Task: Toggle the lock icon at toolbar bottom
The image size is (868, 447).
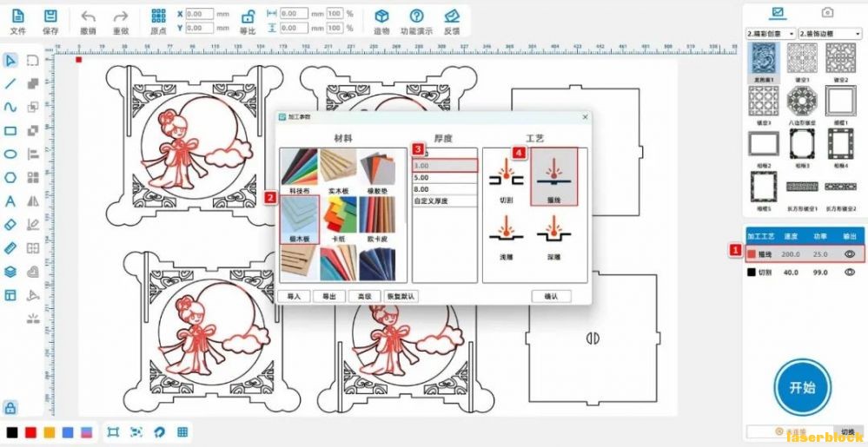Action: 10,408
